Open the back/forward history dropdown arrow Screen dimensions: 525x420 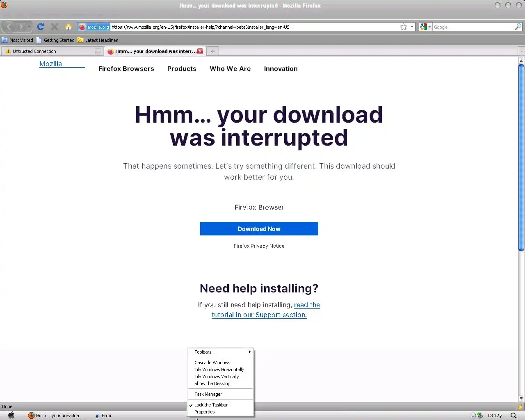29,27
